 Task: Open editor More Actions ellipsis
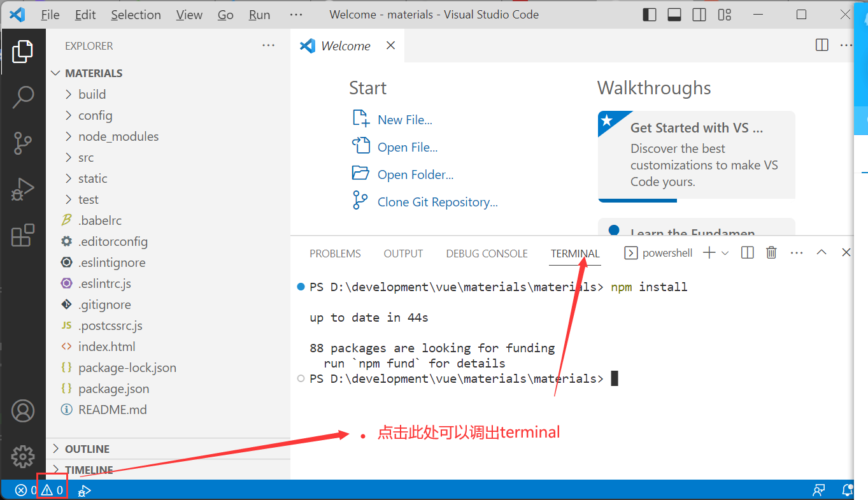[846, 45]
